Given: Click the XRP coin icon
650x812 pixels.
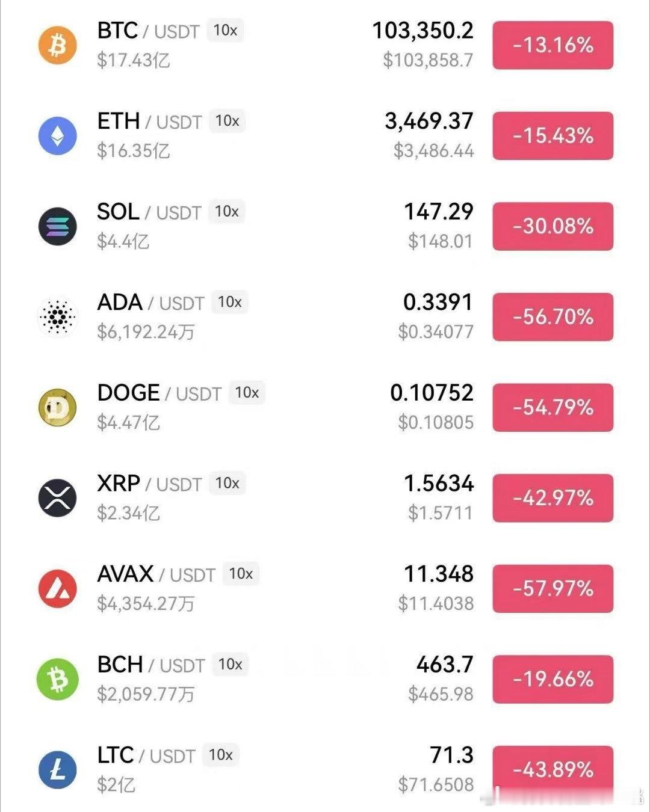Looking at the screenshot, I should coord(58,498).
